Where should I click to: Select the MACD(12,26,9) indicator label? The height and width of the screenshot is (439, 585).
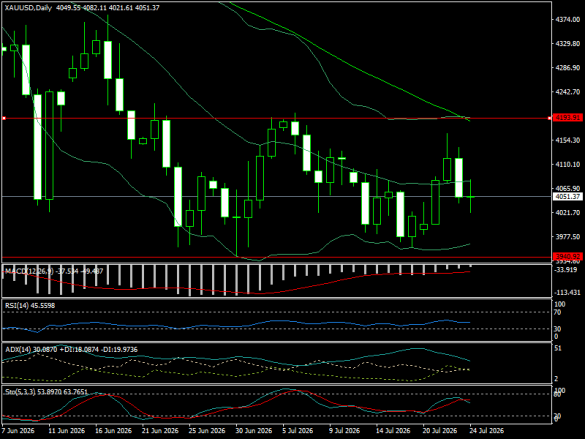point(29,271)
